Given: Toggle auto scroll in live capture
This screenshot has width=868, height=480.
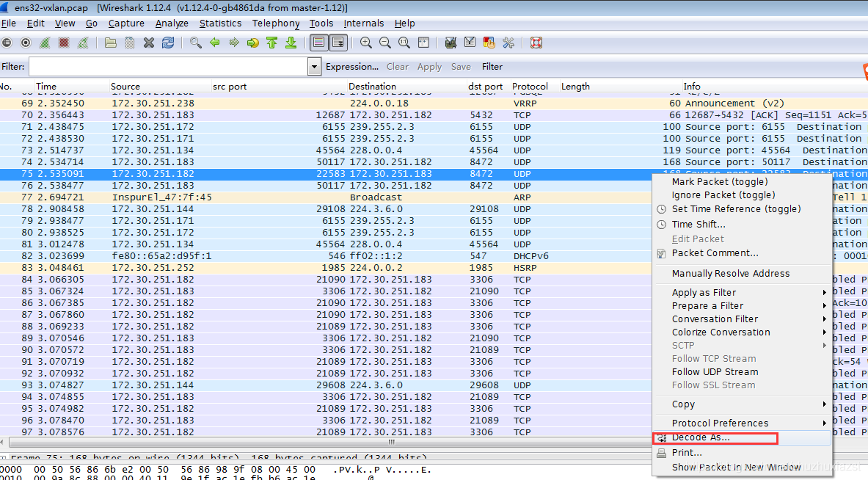Looking at the screenshot, I should coord(338,43).
